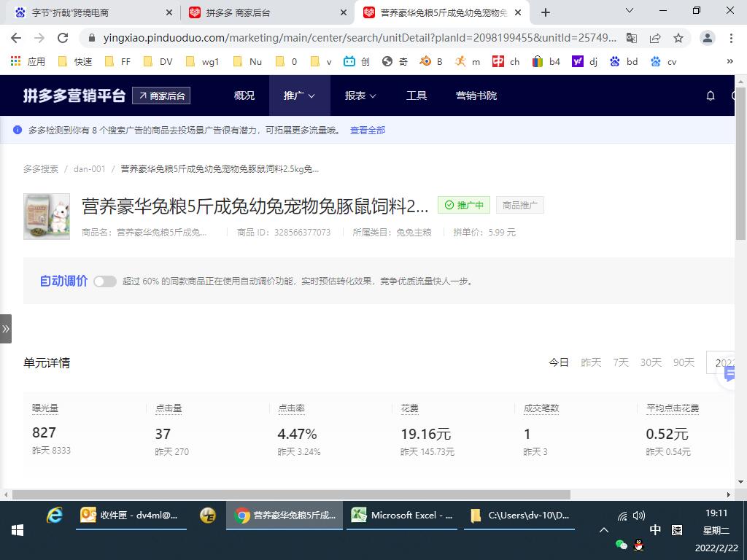Open the 营销书院 menu
This screenshot has height=560, width=747.
click(x=476, y=96)
